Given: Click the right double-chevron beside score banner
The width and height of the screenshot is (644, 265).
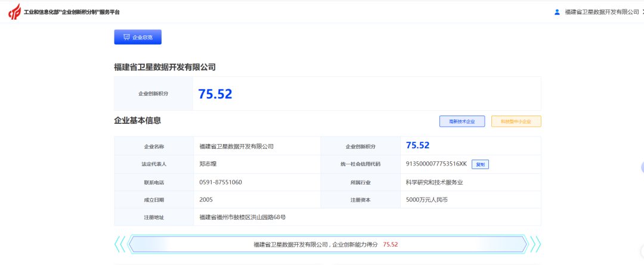Looking at the screenshot, I should click(535, 244).
